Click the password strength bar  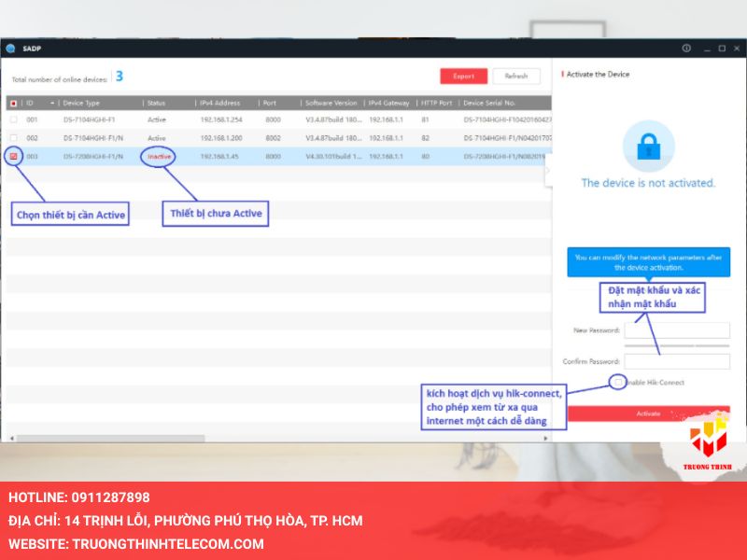[677, 345]
